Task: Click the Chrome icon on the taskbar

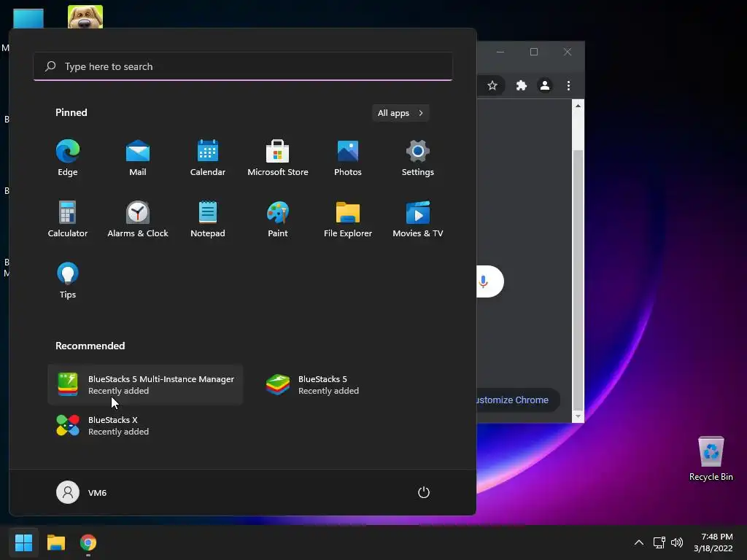Action: click(88, 542)
